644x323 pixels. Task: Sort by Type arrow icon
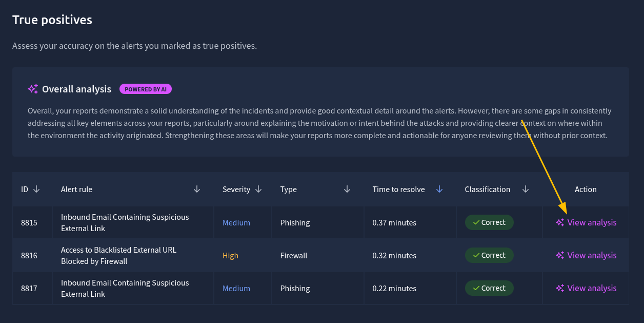click(x=347, y=189)
